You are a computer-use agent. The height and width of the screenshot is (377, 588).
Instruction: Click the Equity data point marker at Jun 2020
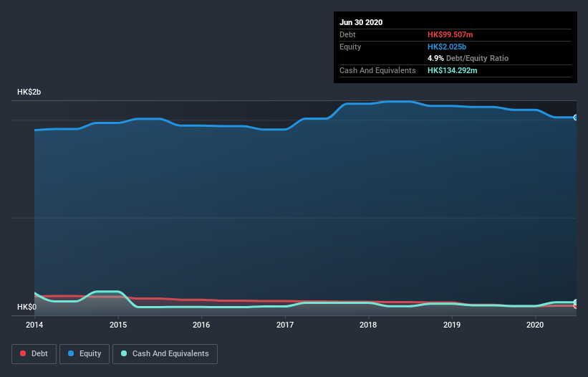click(x=576, y=118)
